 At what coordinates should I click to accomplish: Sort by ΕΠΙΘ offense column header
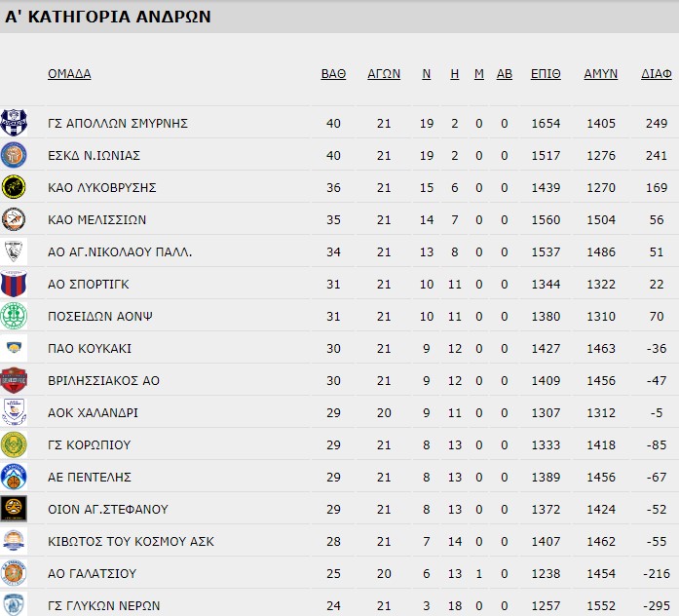[x=546, y=74]
